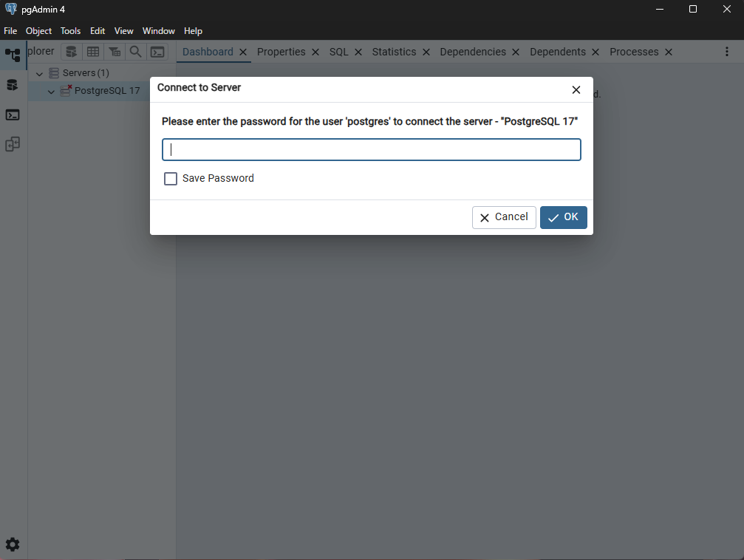Click the Connect to Server dialog title

pyautogui.click(x=199, y=88)
